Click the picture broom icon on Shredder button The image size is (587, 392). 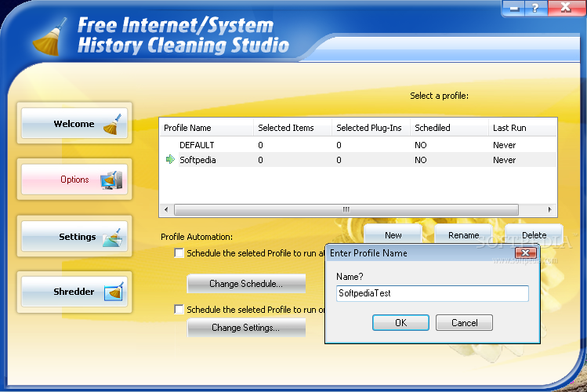point(114,292)
